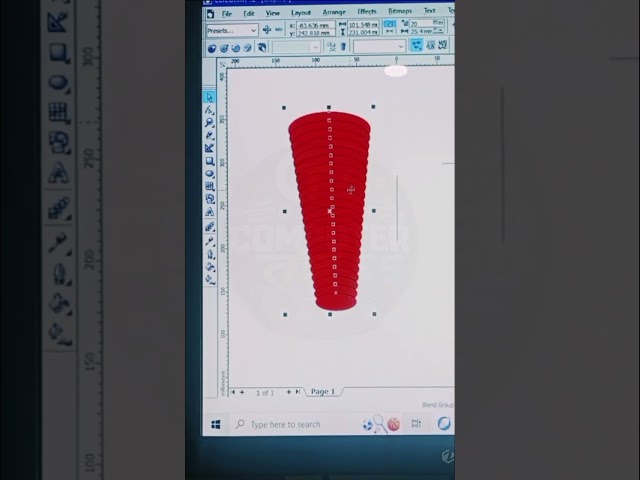
Task: Click the second-to-last icon in lower property row
Action: tap(430, 45)
